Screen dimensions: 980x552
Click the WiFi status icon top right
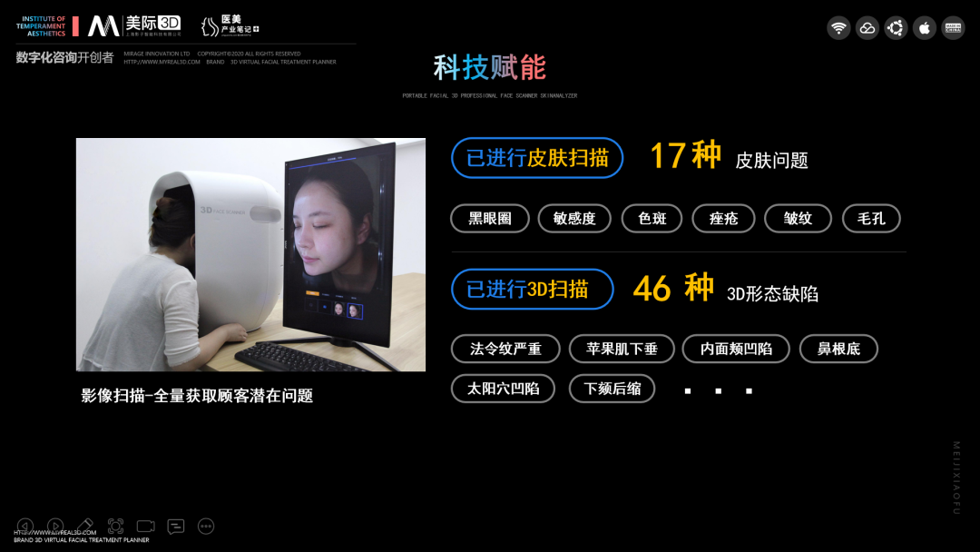tap(838, 27)
